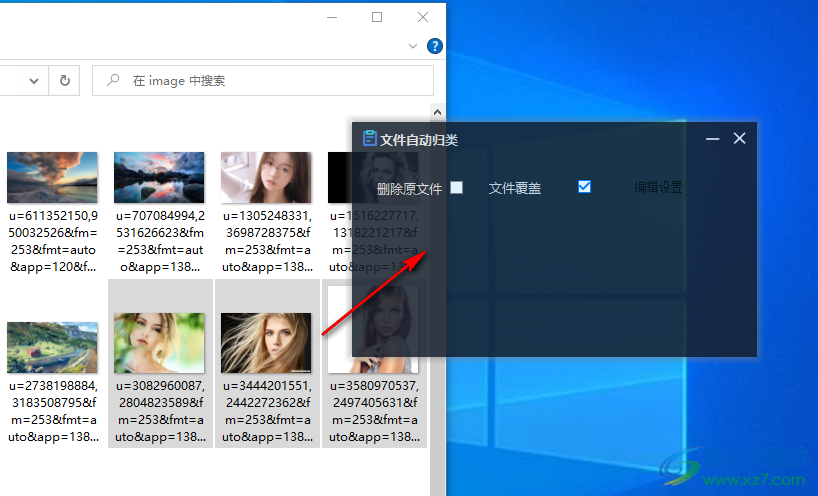Click the 文件自动归类 clipboard app icon

369,138
